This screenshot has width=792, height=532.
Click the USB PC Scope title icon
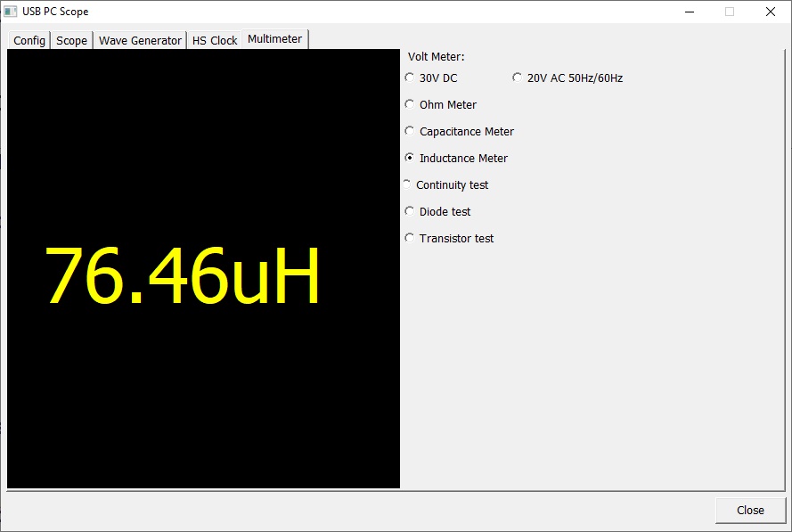(x=10, y=11)
